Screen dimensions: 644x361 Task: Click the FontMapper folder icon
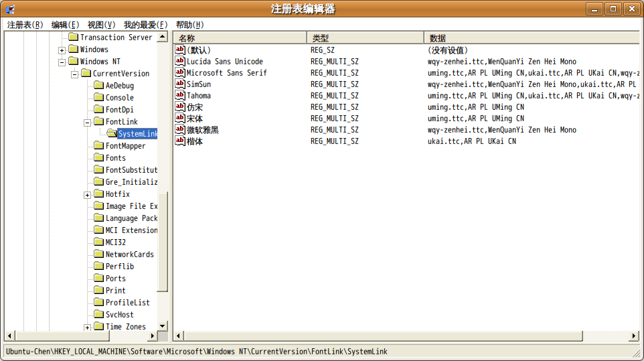[98, 145]
